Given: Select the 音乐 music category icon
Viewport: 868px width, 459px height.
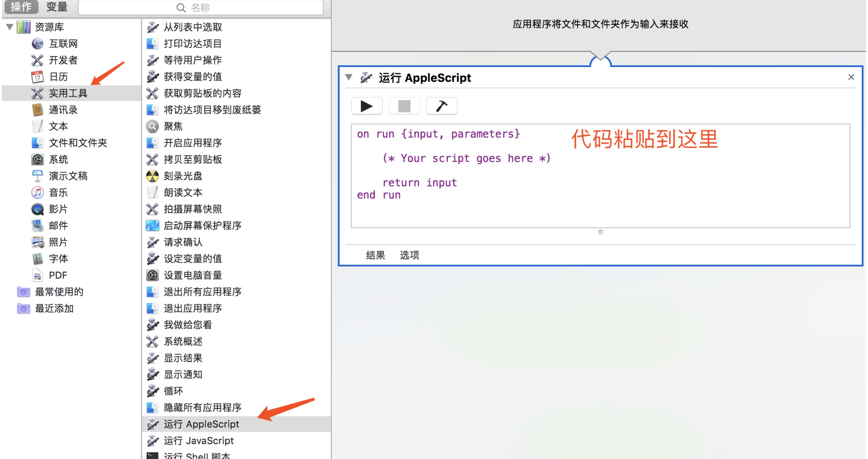Looking at the screenshot, I should (37, 193).
